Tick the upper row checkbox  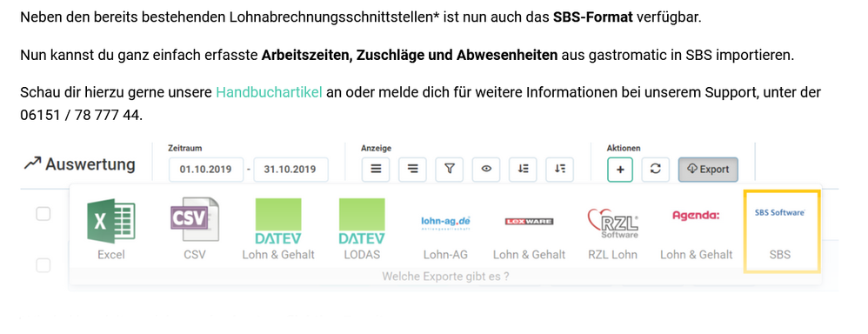tap(43, 213)
